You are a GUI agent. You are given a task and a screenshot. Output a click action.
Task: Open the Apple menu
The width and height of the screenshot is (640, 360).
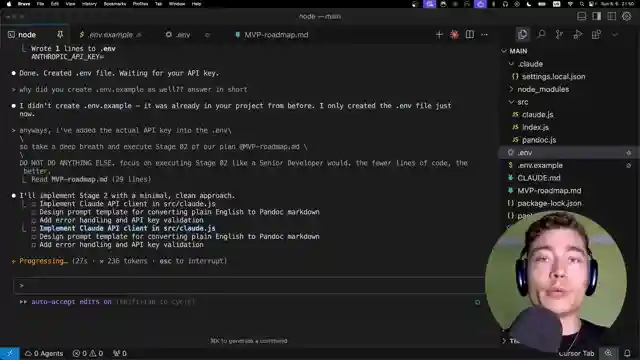(9, 4)
